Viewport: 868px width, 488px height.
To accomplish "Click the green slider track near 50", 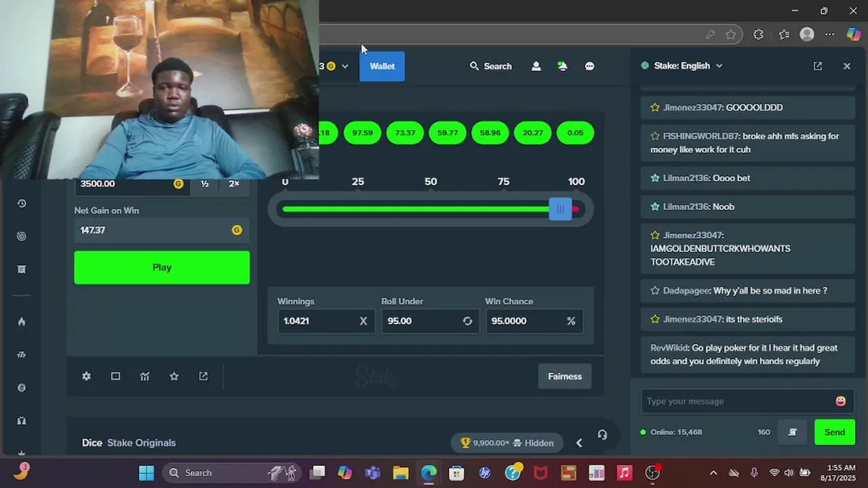I will point(431,209).
